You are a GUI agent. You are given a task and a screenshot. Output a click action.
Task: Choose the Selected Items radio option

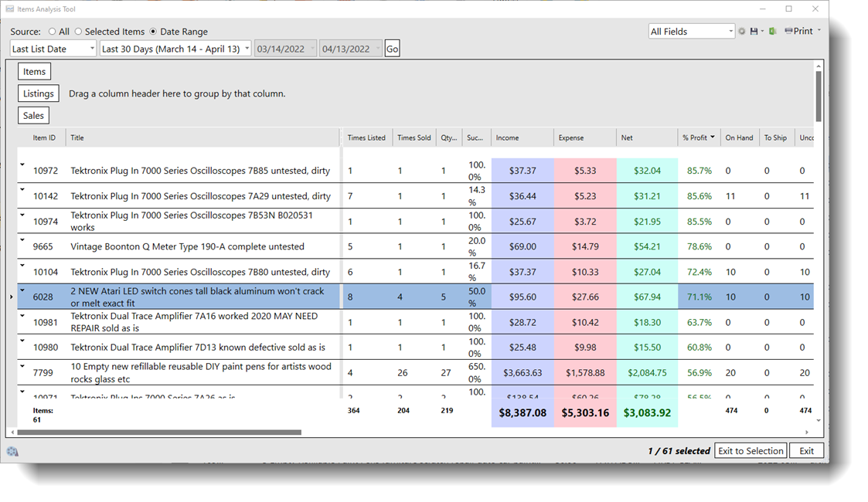(78, 32)
